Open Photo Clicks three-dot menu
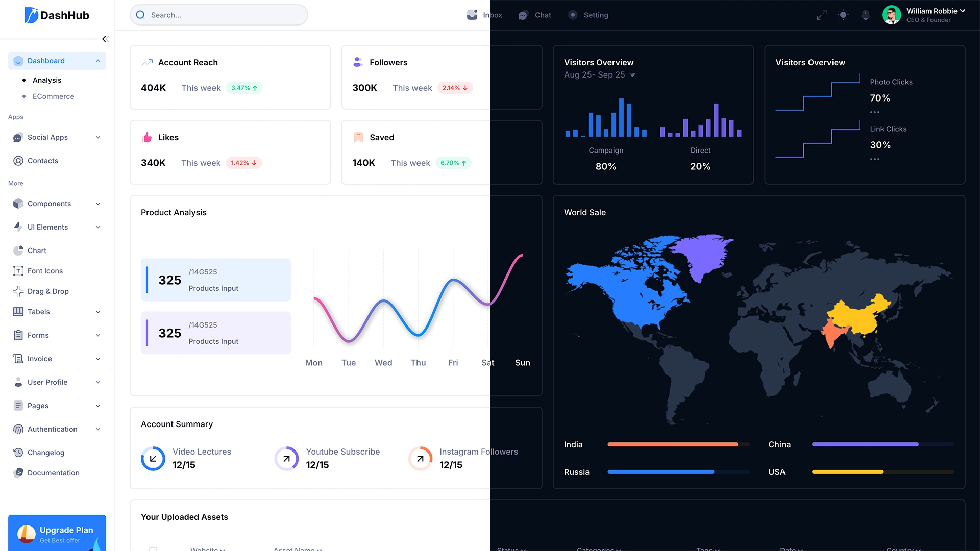This screenshot has height=551, width=980. 875,112
